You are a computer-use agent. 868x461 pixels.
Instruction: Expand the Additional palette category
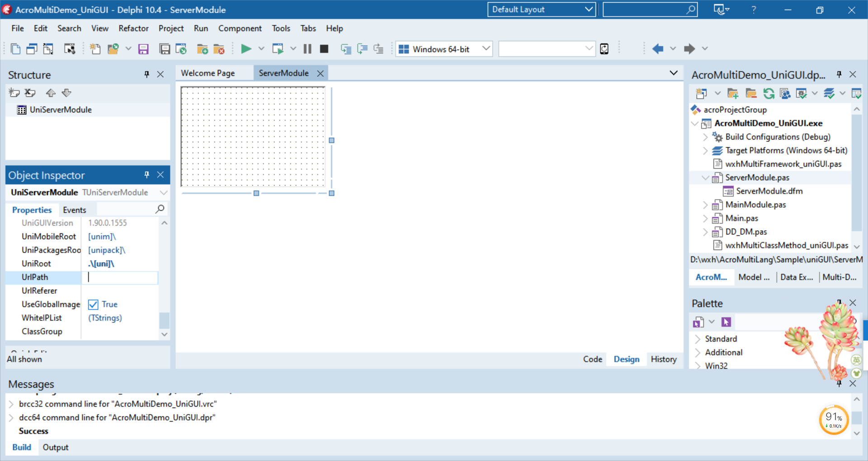click(698, 352)
